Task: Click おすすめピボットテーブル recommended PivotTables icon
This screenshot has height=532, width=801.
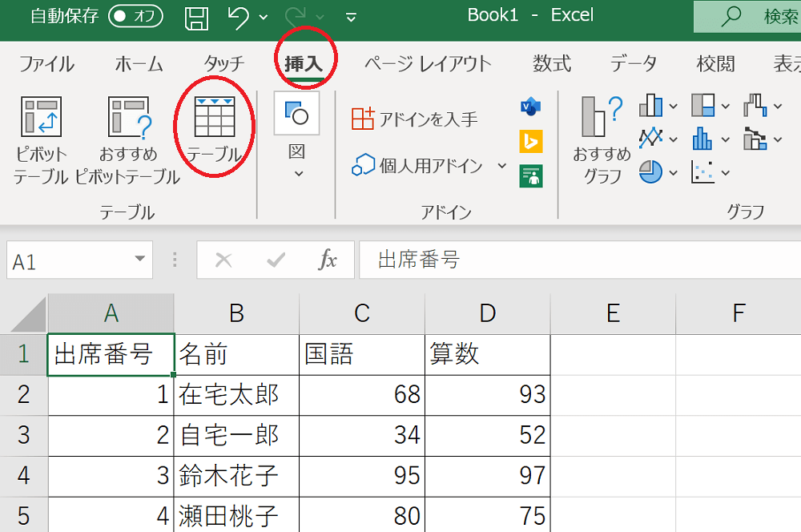Action: (x=129, y=140)
